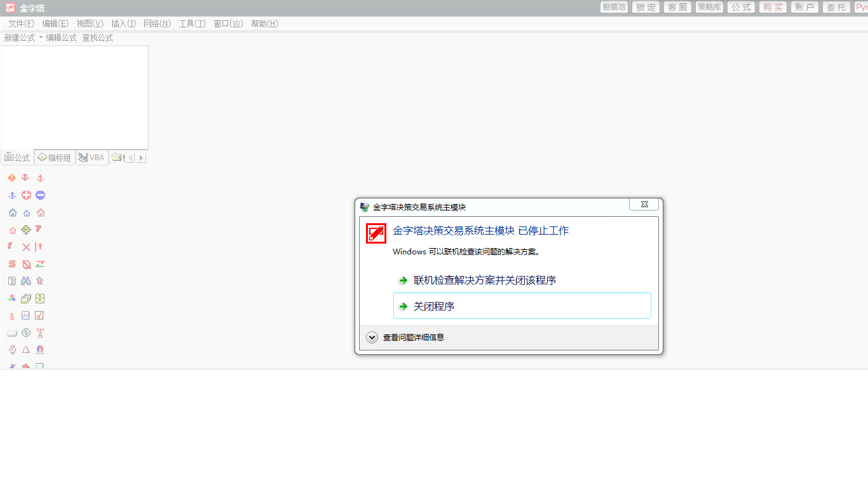Choose 联机检查解决方案并关闭该程序 option
868x484 pixels.
[522, 280]
